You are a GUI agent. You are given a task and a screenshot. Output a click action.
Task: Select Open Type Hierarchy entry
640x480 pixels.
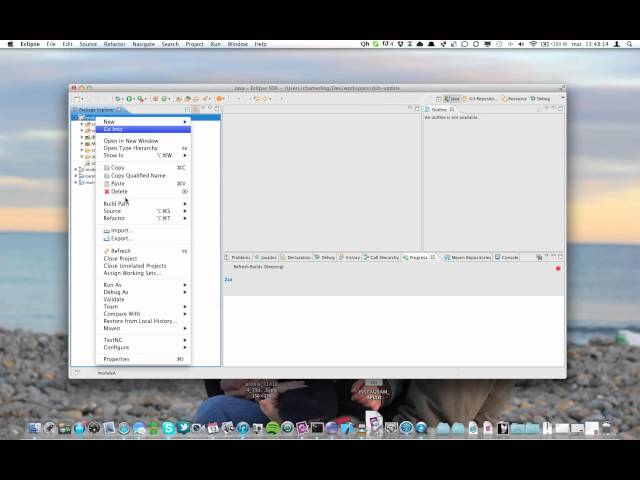pos(143,148)
